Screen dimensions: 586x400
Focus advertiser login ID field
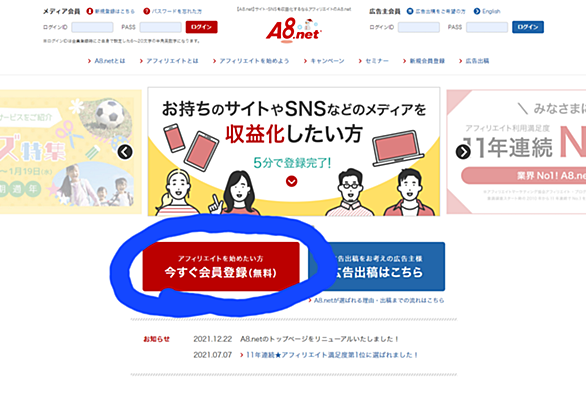(419, 27)
